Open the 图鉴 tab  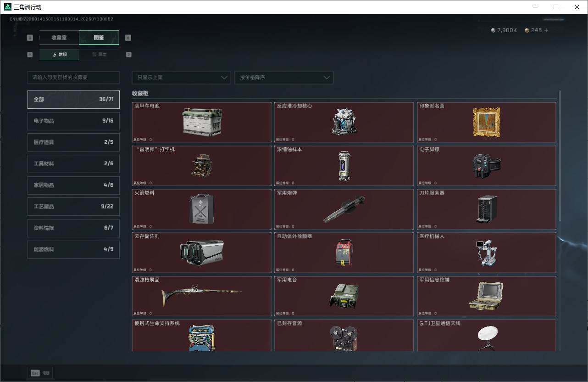click(99, 38)
